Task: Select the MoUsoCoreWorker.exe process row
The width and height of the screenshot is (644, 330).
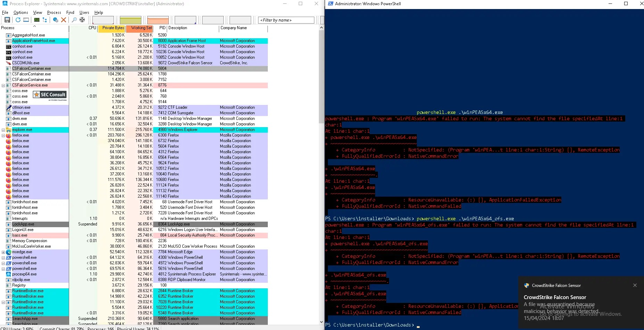Action: click(134, 246)
